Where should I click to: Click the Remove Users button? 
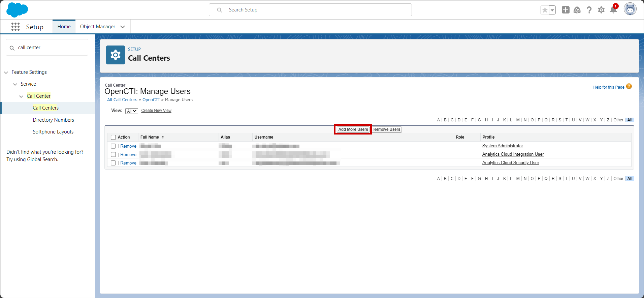[x=387, y=129]
